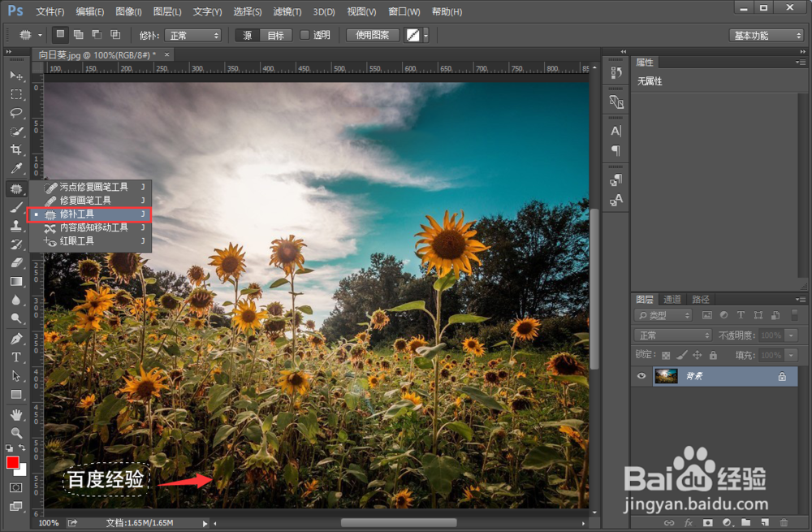The height and width of the screenshot is (532, 812).
Task: Open the 类型 layer filter dropdown
Action: pyautogui.click(x=663, y=315)
